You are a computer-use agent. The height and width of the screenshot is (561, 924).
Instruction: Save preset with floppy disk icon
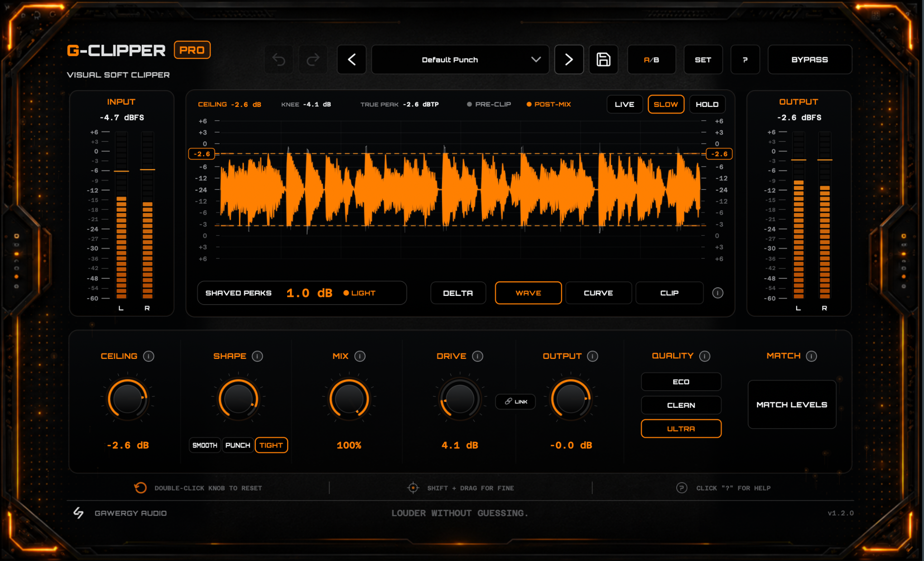(603, 59)
